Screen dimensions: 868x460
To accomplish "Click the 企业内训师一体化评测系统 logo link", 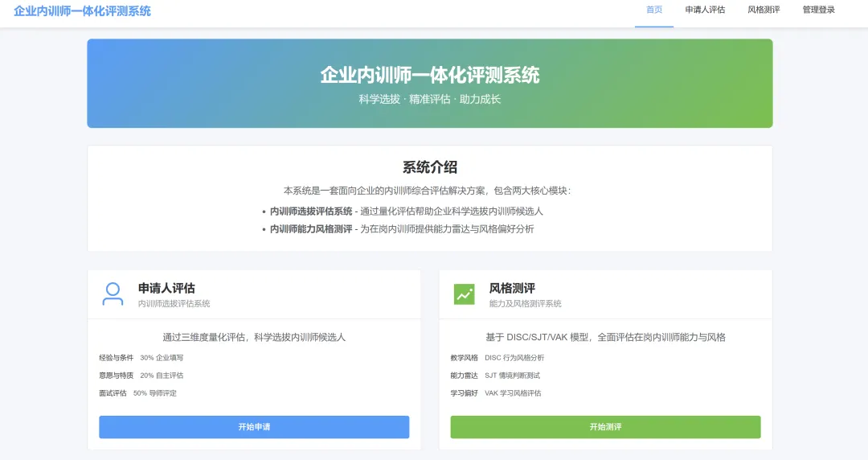I will coord(82,11).
